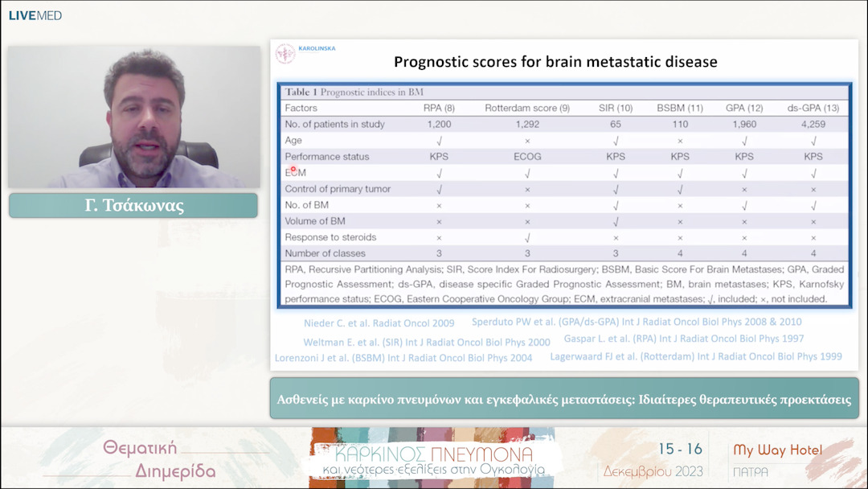Screen dimensions: 868x489
Task: Click the Greek presentation title banner below slide
Action: 564,400
